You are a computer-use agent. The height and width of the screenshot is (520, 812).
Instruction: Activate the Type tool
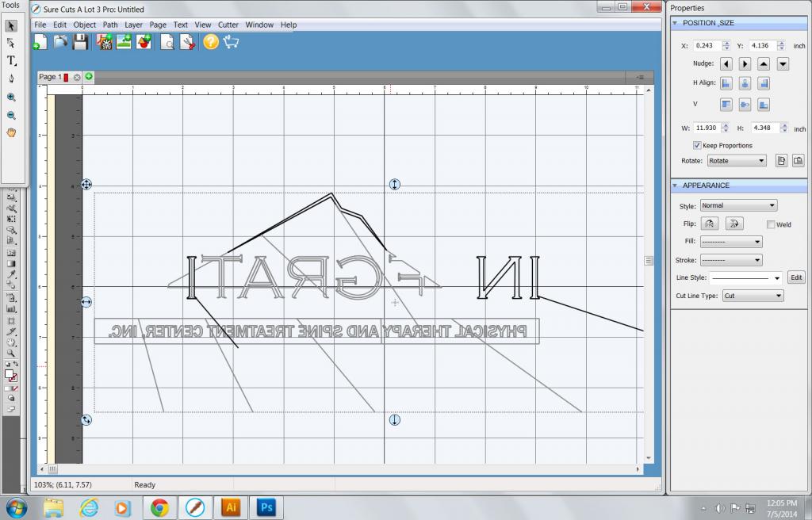tap(11, 60)
